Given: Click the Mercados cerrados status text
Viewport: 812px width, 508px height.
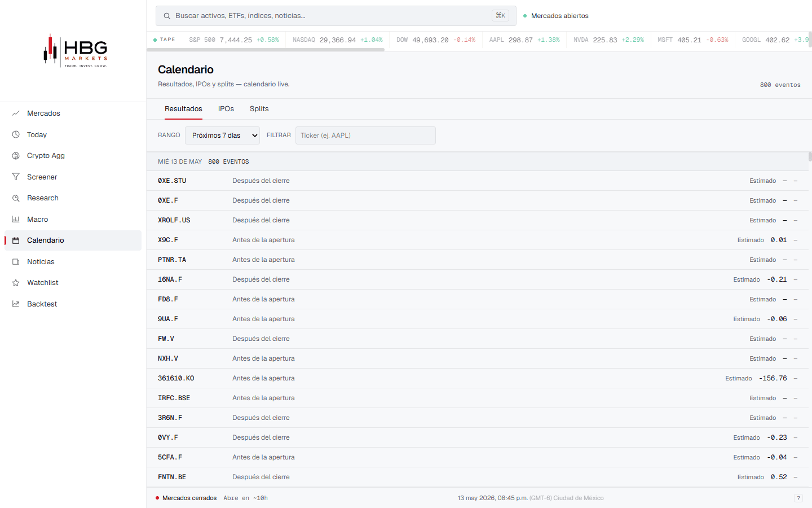Looking at the screenshot, I should tap(189, 498).
